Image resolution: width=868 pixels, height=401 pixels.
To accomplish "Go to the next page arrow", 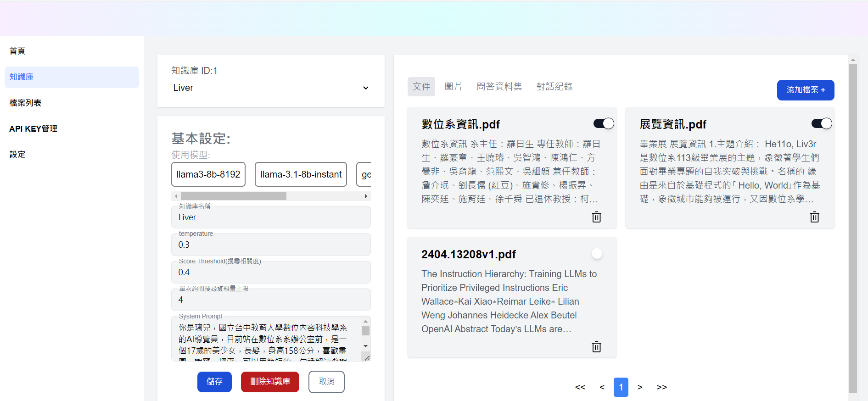I will (x=640, y=387).
